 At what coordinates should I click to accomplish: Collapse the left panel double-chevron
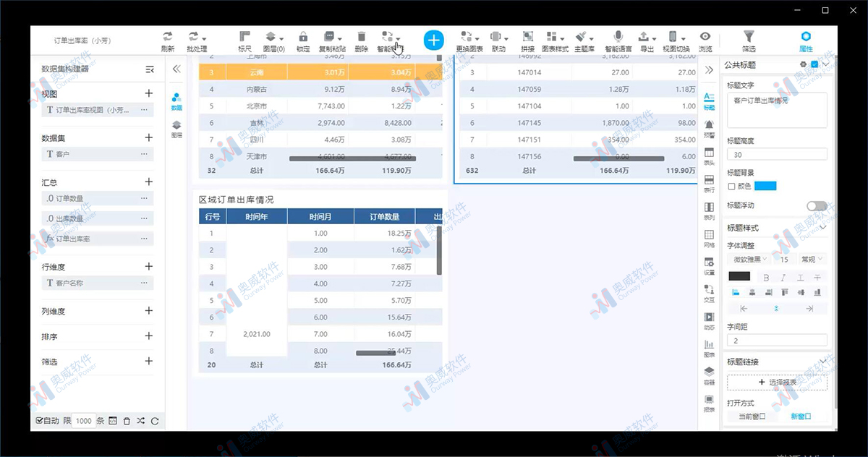pyautogui.click(x=176, y=69)
